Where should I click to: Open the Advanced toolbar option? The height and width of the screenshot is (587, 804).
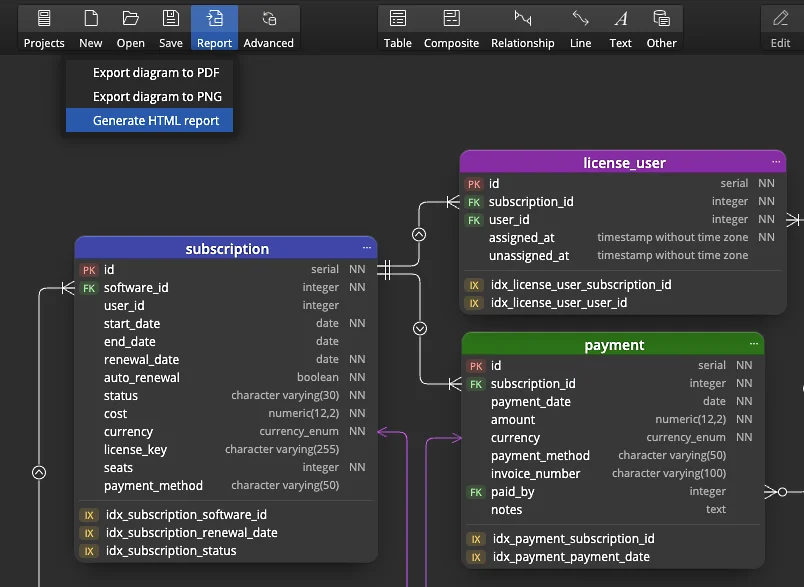269,28
